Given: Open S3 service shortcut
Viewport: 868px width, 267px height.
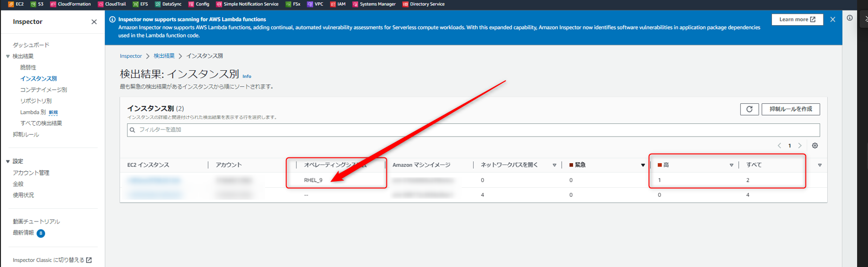Looking at the screenshot, I should coord(37,4).
